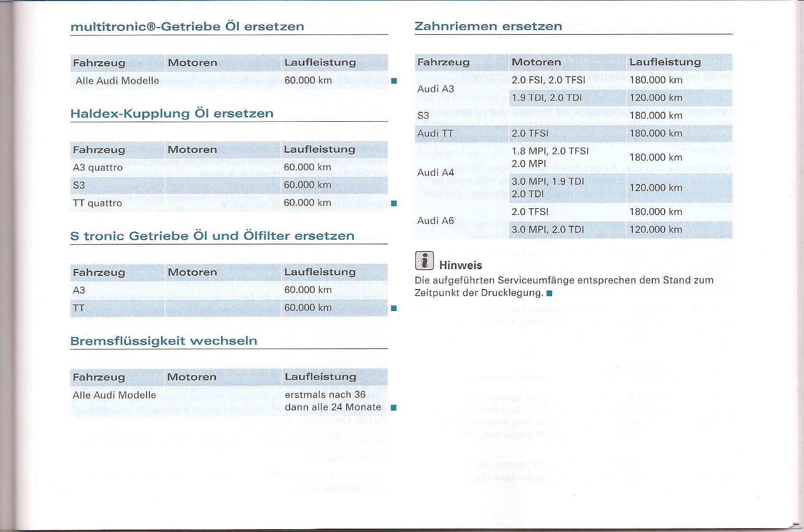Click the "Audi A3" cell
The image size is (804, 532).
(x=436, y=89)
